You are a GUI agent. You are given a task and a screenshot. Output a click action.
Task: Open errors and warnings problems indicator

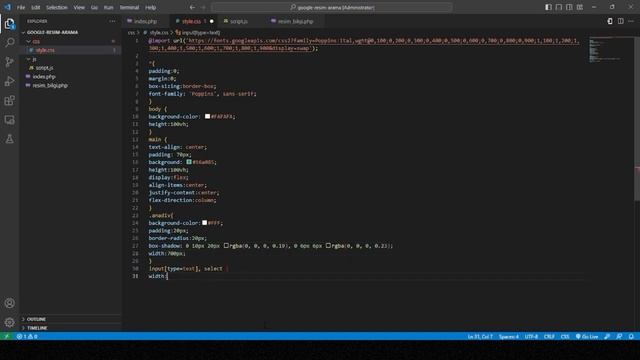(x=27, y=336)
